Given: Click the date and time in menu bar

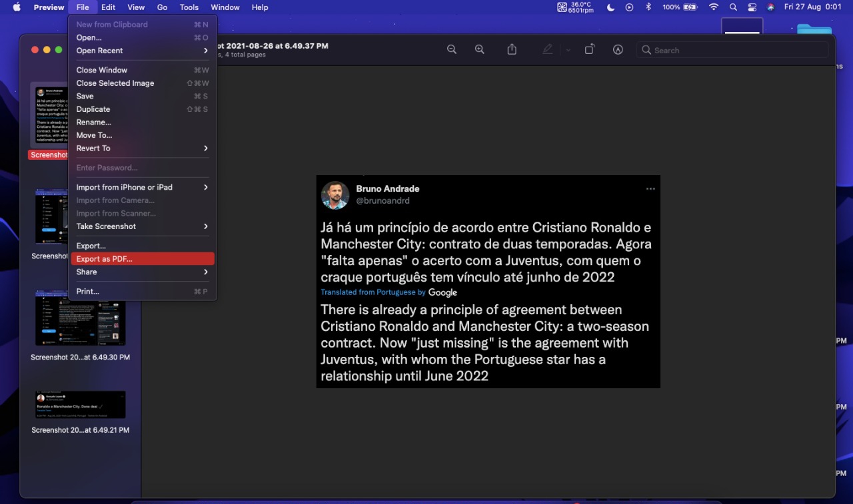Looking at the screenshot, I should coord(813,7).
